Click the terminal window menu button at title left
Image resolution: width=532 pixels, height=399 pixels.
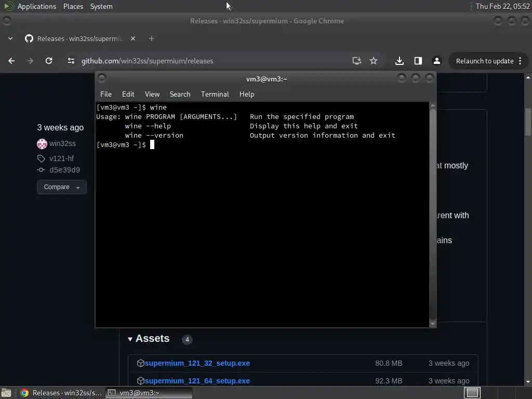pos(102,78)
